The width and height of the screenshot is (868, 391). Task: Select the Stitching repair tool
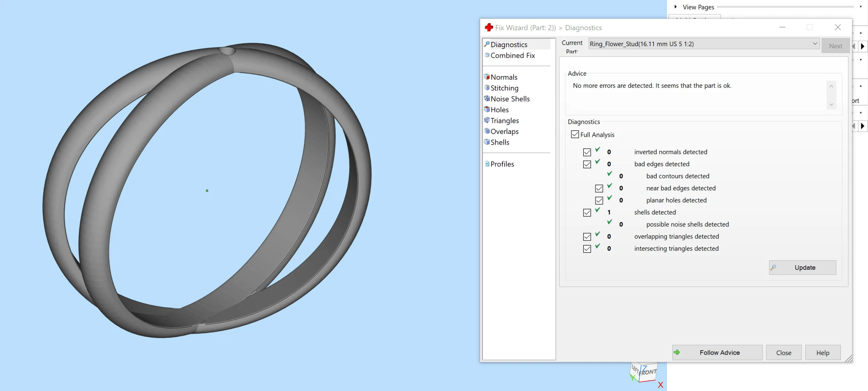tap(504, 88)
